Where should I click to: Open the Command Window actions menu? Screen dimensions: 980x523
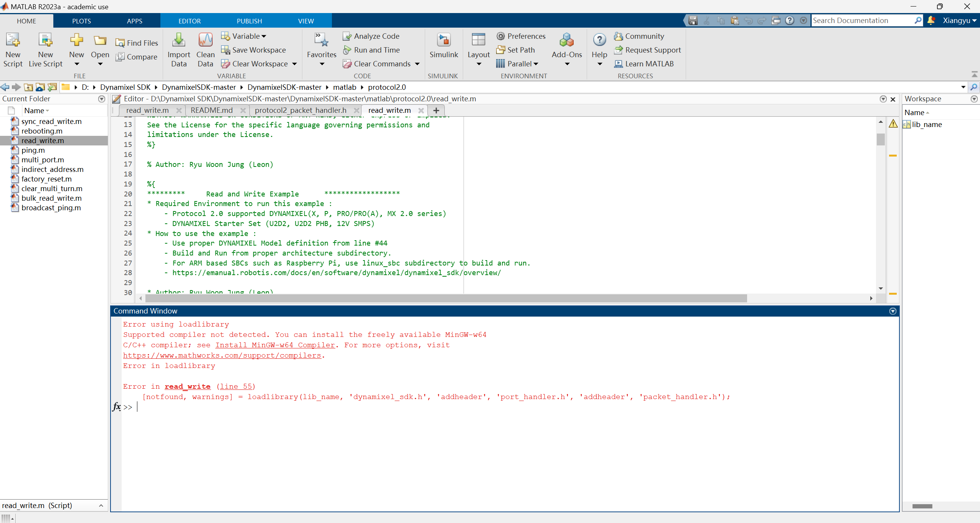(893, 311)
